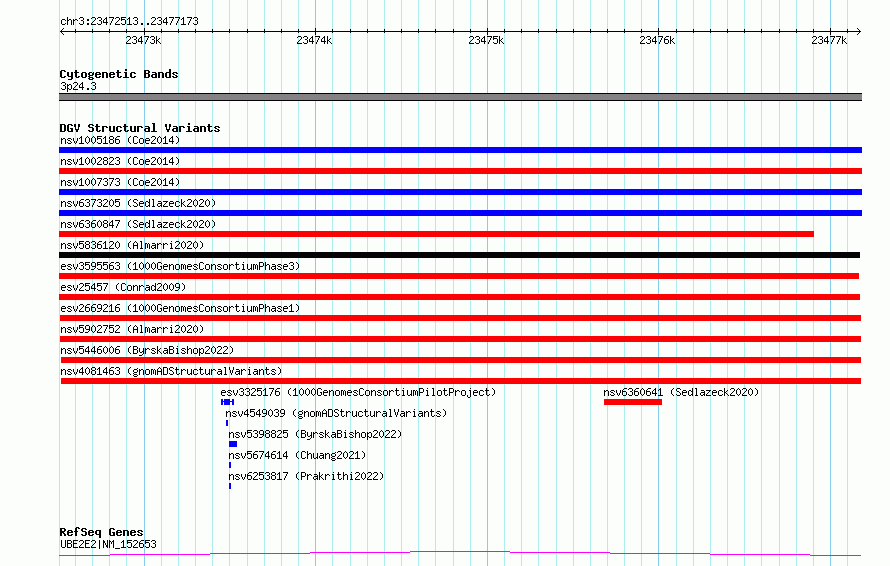Image resolution: width=890 pixels, height=566 pixels.
Task: Click the 23475k ruler tick label
Action: point(486,40)
